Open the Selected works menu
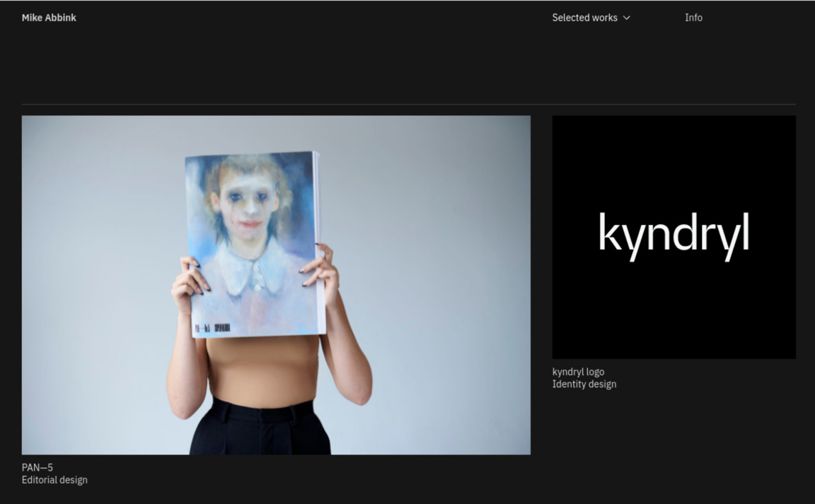 pos(584,18)
